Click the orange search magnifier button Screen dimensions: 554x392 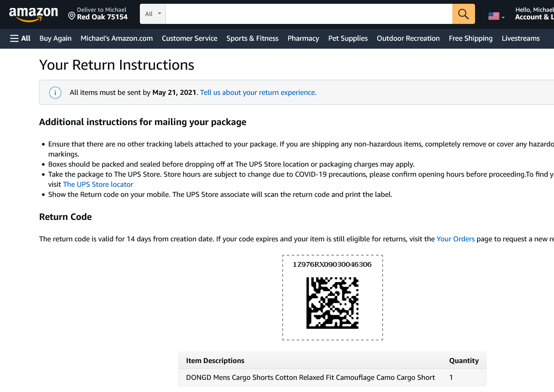[463, 14]
